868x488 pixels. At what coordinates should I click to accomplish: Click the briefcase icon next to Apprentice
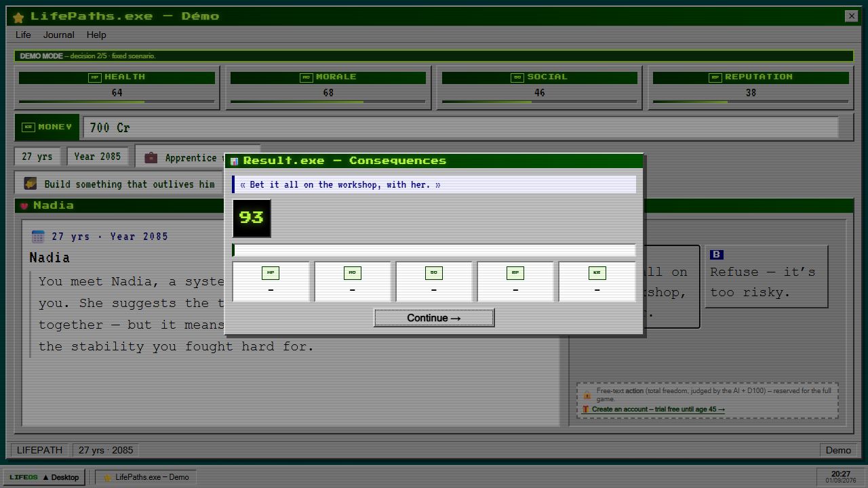(151, 157)
